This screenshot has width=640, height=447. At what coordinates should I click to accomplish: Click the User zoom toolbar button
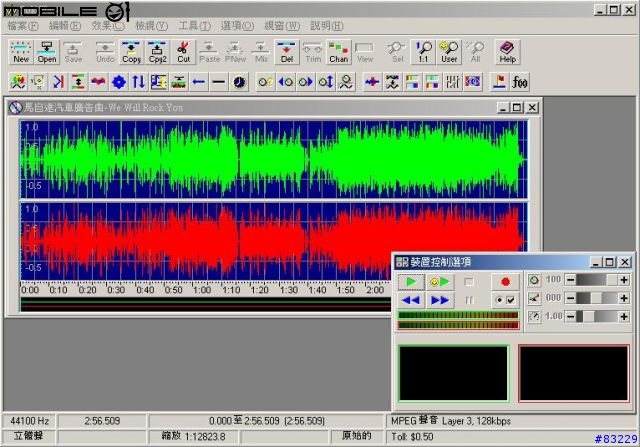pos(449,52)
